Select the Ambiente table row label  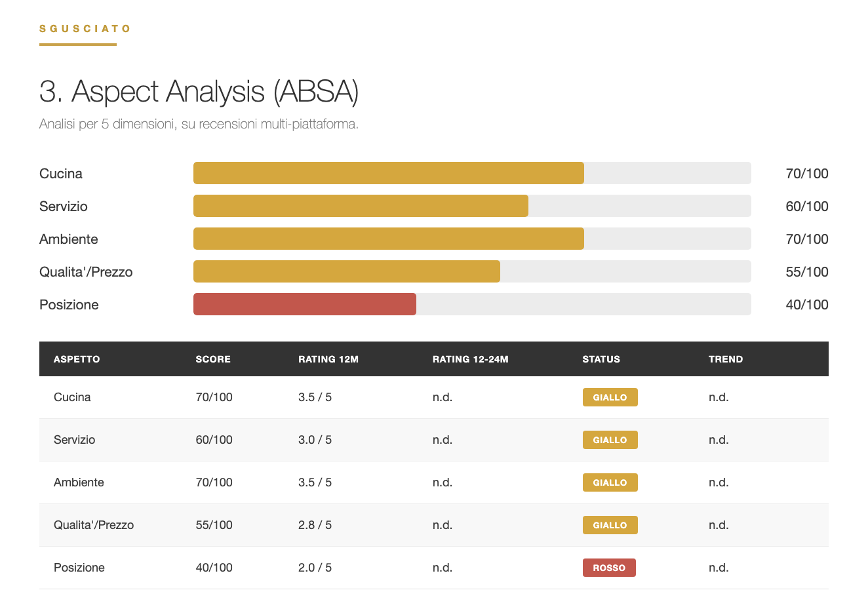(79, 482)
